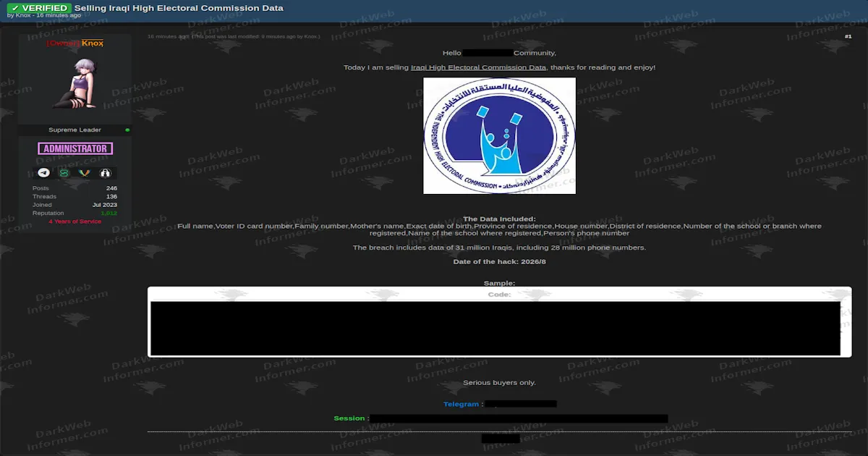Viewport: 868px width, 456px height.
Task: Click the 'Serious buyers only.' line
Action: click(x=499, y=382)
